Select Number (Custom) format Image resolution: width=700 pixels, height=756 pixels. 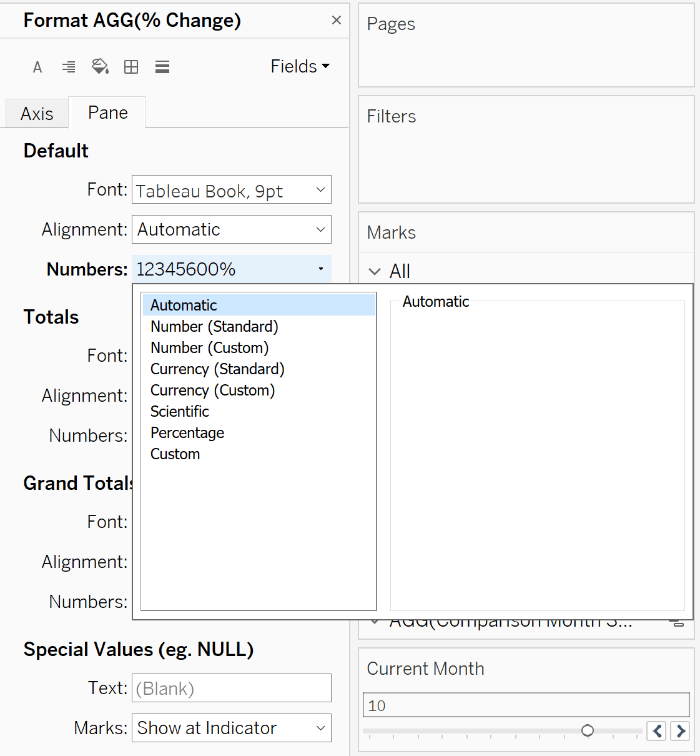[259, 347]
